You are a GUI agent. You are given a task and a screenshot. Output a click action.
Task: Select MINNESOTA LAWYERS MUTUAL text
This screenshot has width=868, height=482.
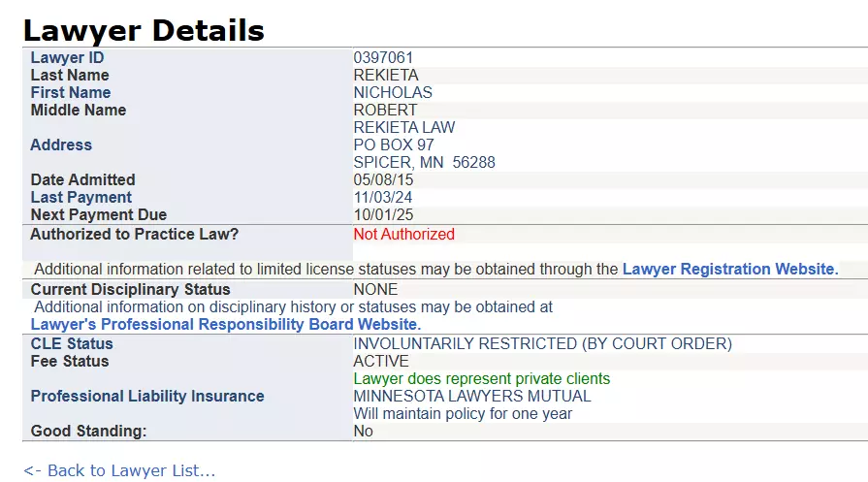(472, 397)
